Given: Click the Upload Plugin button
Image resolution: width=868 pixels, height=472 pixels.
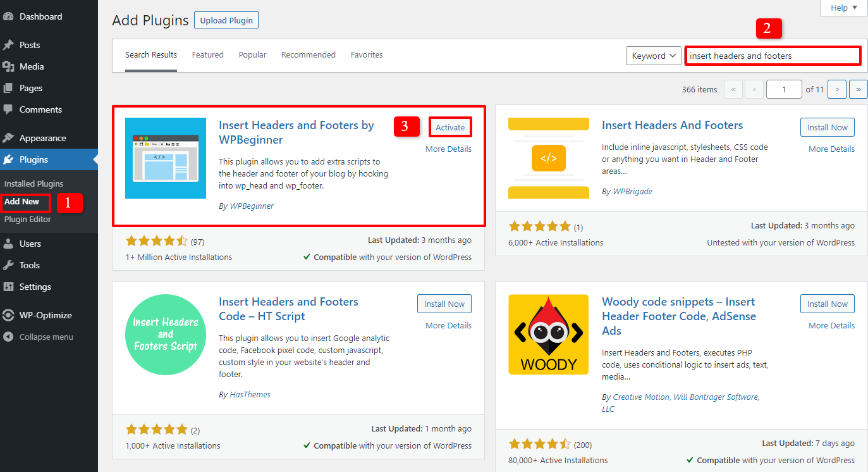Looking at the screenshot, I should click(x=226, y=20).
